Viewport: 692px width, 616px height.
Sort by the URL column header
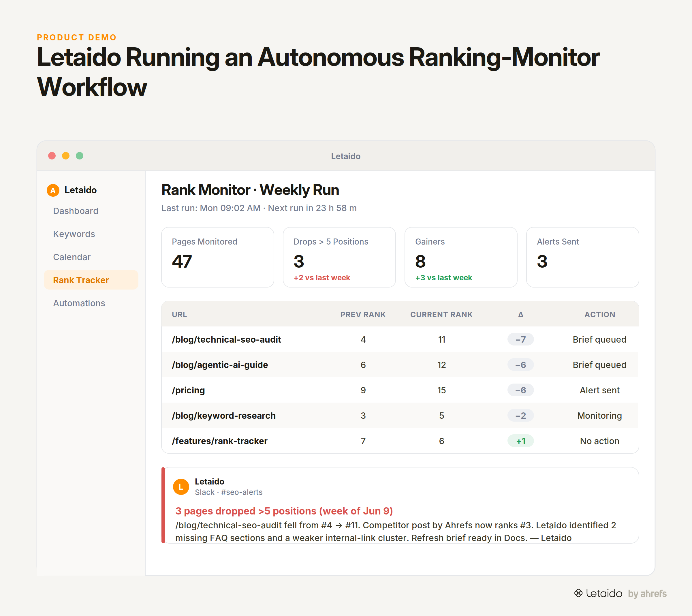point(179,315)
